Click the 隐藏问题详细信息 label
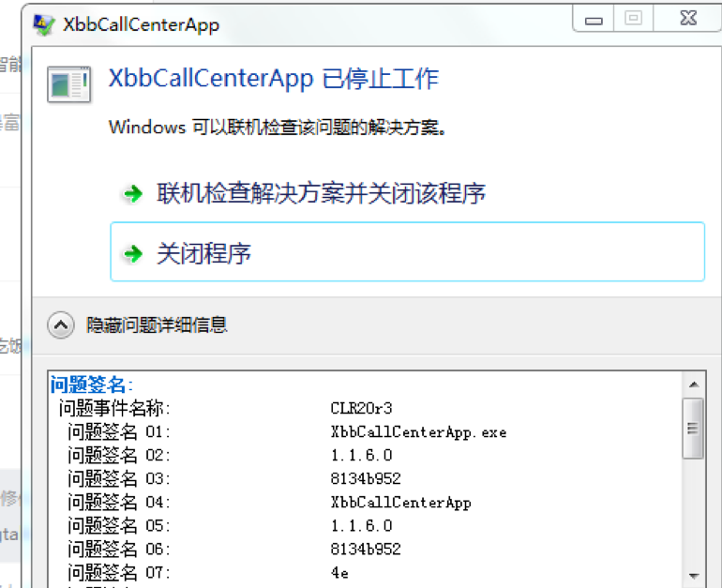Screen dimensions: 722x588 click(157, 325)
